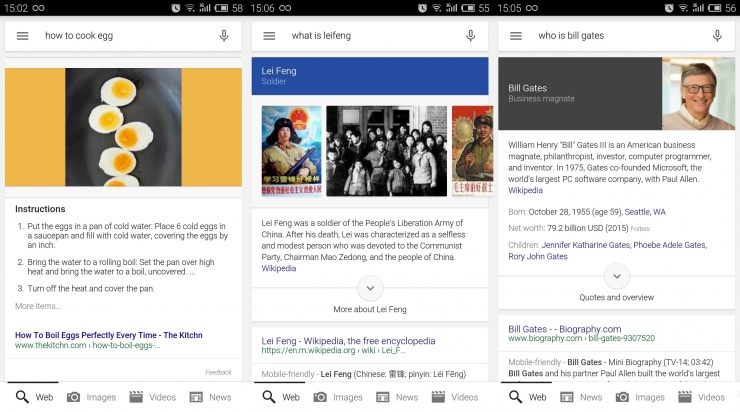Click 'www.biography.com › bill-gates-9307520' URL

581,338
